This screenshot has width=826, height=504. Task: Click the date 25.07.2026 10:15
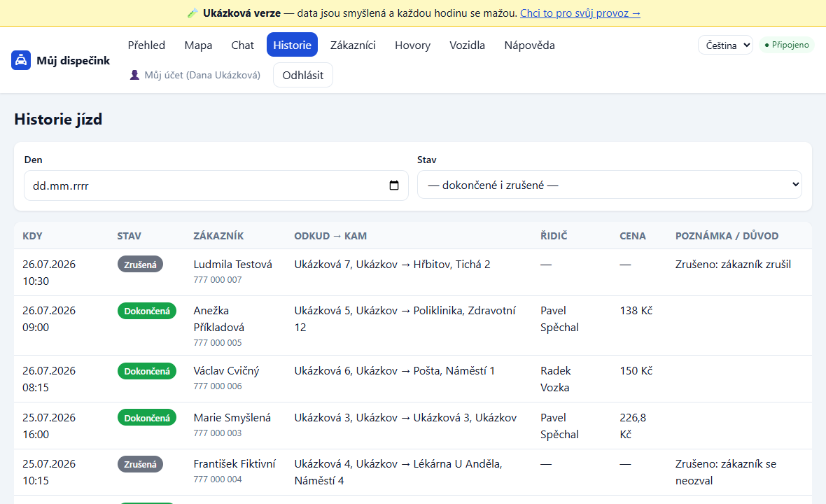[x=49, y=472]
